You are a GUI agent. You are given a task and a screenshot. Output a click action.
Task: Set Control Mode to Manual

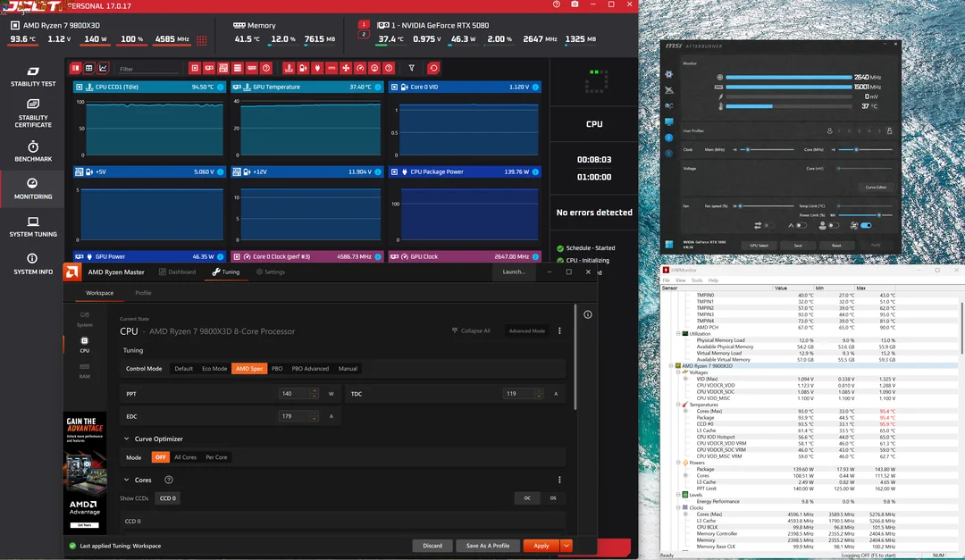click(348, 369)
